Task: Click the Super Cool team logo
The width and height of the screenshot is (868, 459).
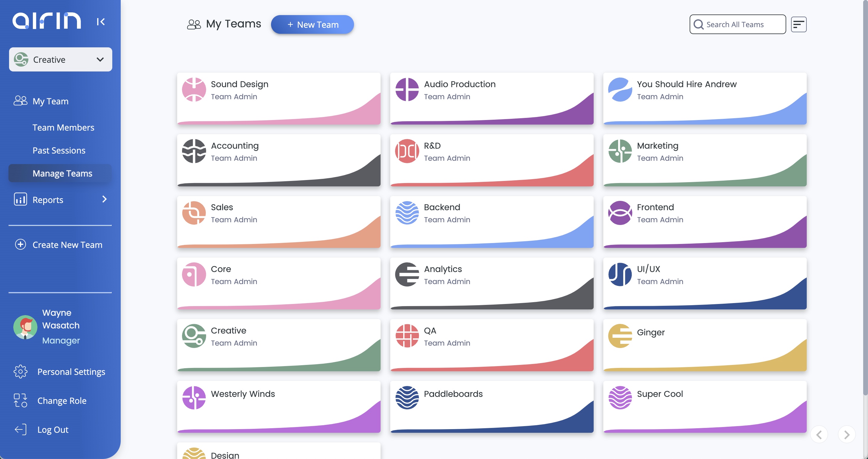Action: tap(620, 397)
